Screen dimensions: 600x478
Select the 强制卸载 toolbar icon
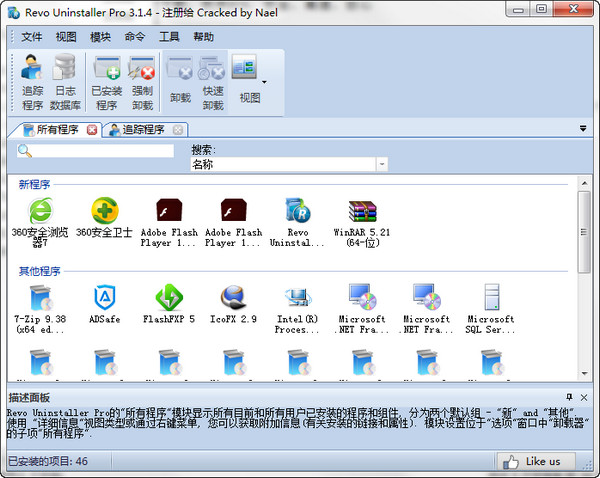142,81
